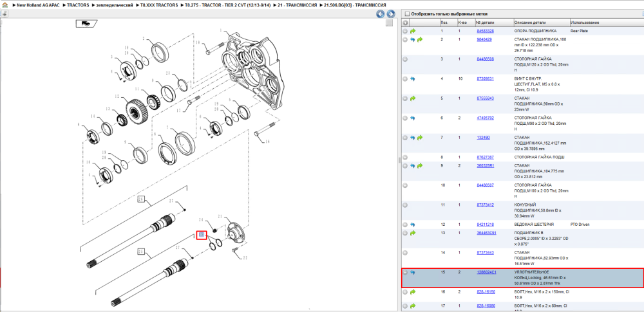Open TRACTORS breadcrumb level
644x312 pixels.
point(78,5)
